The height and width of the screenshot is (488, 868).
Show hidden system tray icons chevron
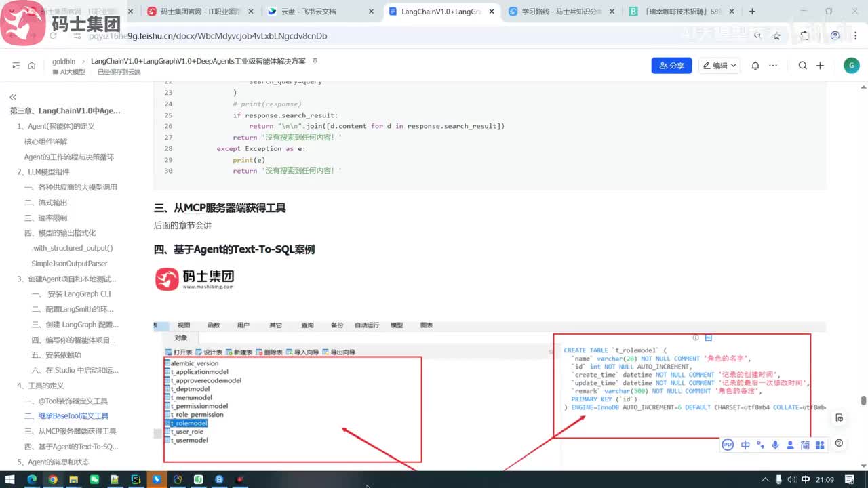click(x=766, y=479)
